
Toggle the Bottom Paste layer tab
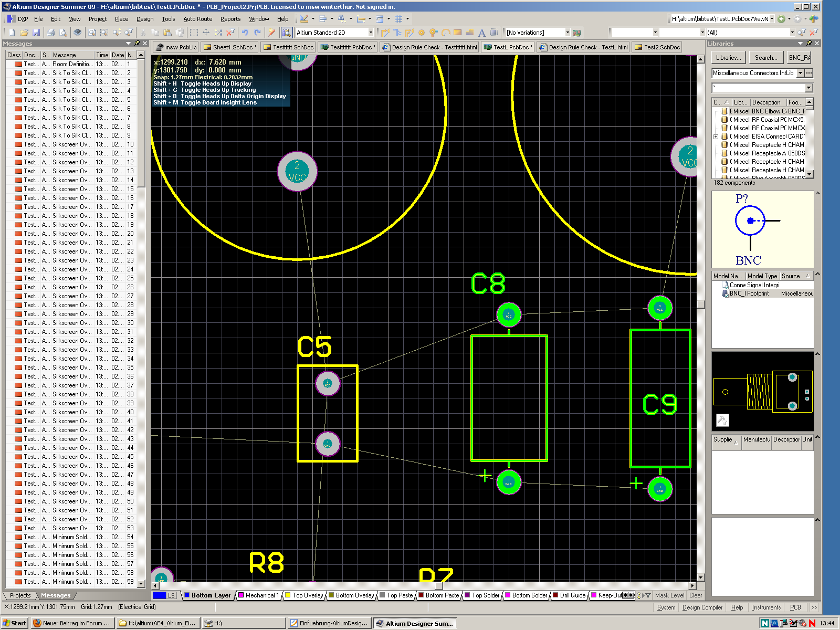click(x=438, y=595)
